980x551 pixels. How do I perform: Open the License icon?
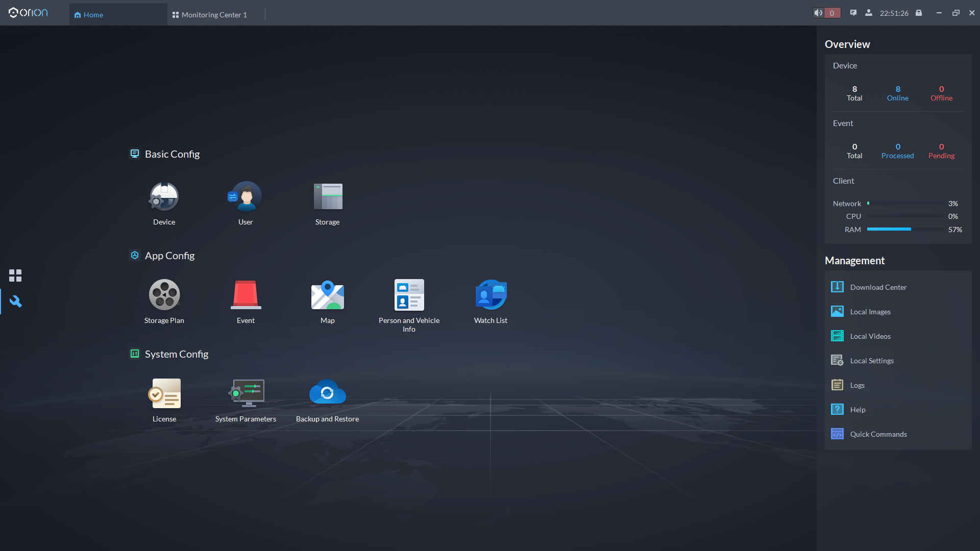coord(164,393)
